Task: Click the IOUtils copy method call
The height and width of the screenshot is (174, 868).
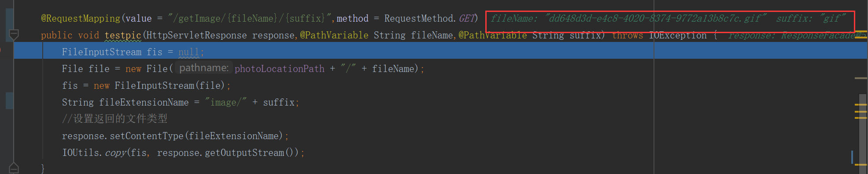Action: (x=115, y=153)
